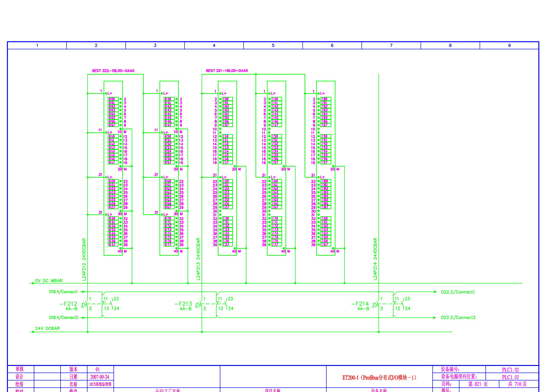The width and height of the screenshot is (554, 392).
Task: Select column header 5 in grid ruler
Action: [x=273, y=45]
